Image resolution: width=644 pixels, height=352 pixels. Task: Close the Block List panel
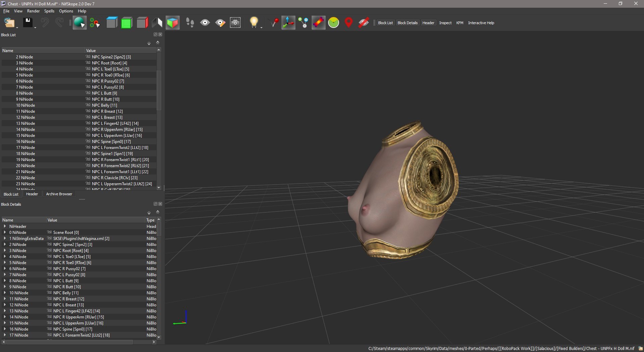(x=160, y=35)
